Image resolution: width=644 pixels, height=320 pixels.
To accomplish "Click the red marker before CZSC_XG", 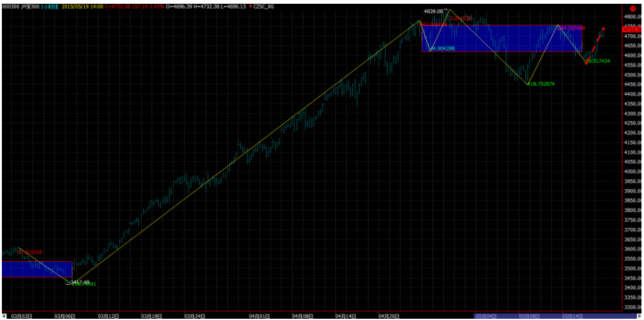I will pyautogui.click(x=250, y=6).
